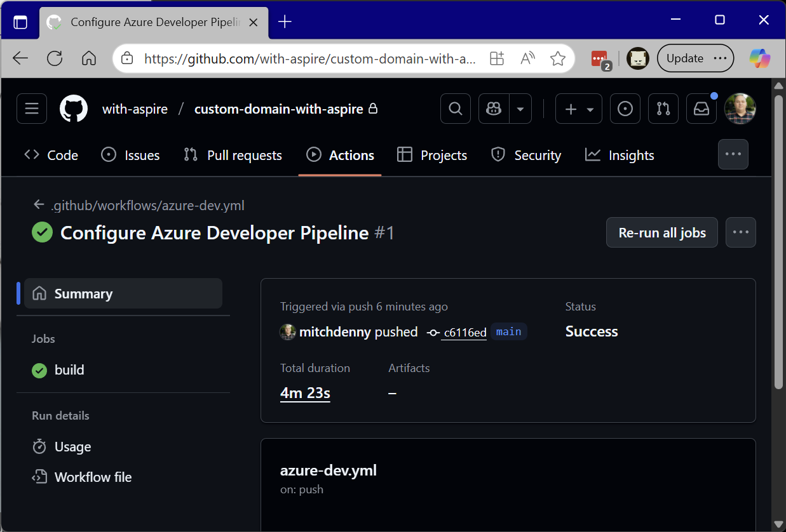Viewport: 786px width, 532px height.
Task: Open the GitHub global navigation menu
Action: pos(32,109)
